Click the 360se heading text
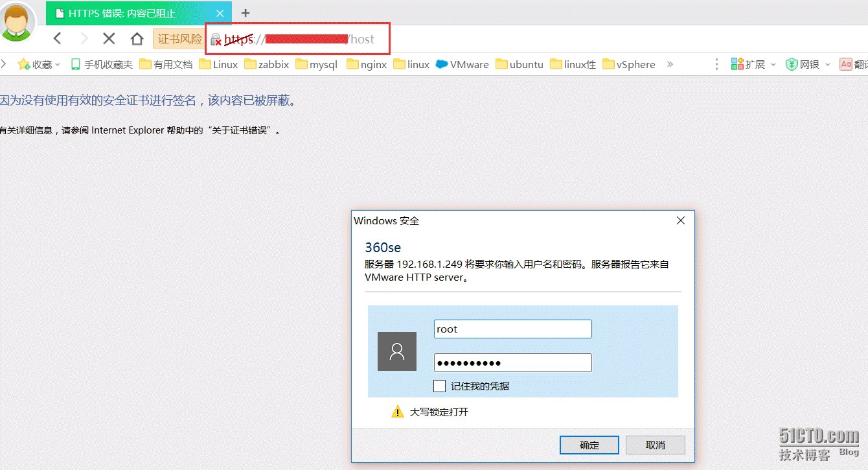 click(383, 248)
